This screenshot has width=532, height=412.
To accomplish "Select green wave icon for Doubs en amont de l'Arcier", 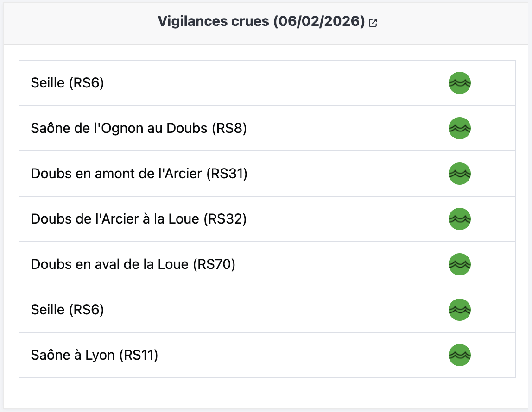I will click(x=459, y=174).
